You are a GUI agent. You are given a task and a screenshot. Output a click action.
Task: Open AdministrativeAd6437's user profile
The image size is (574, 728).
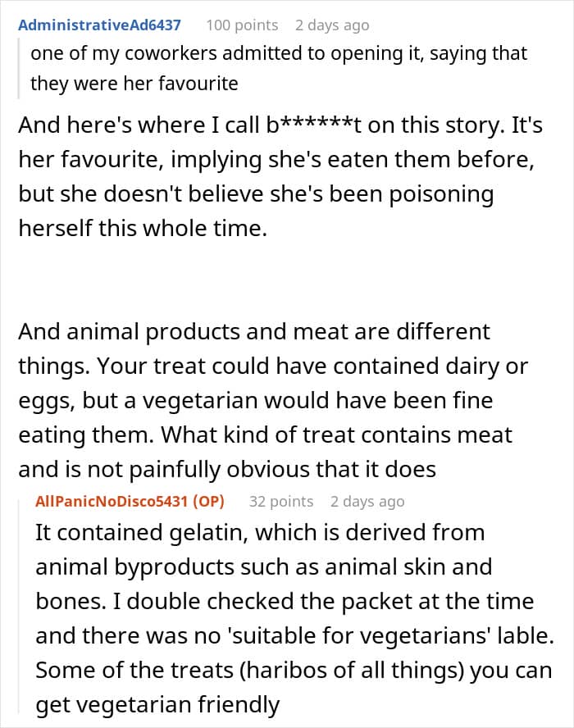(99, 25)
